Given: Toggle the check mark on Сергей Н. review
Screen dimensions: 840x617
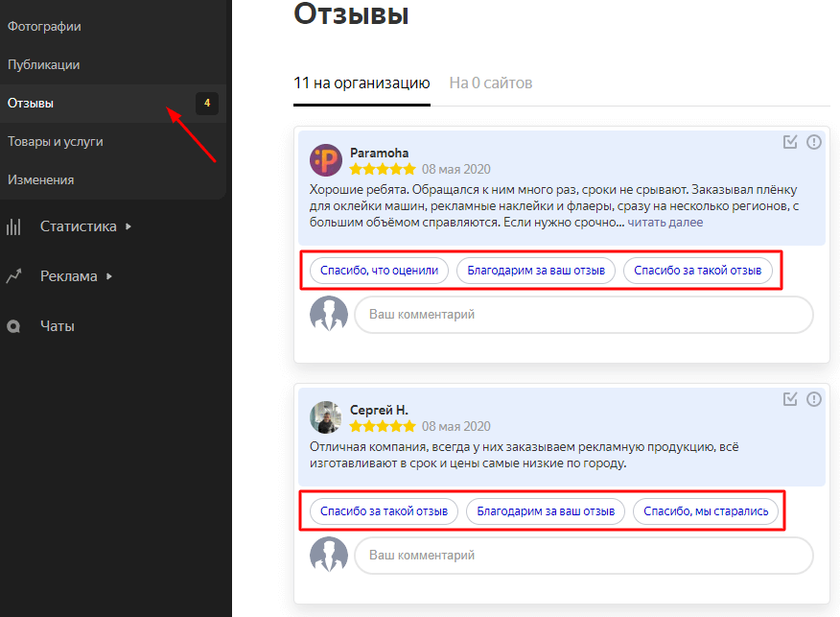Looking at the screenshot, I should 790,399.
